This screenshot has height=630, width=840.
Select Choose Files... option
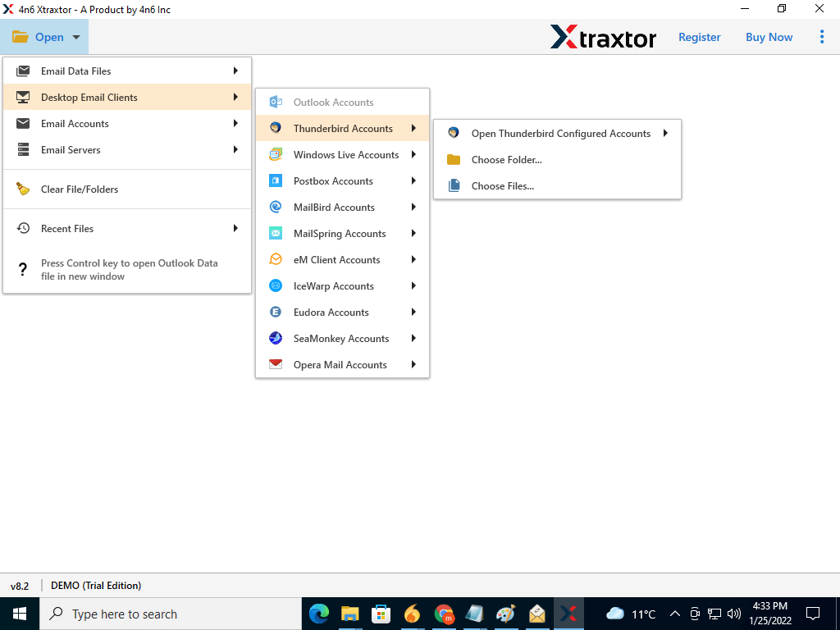[x=502, y=186]
